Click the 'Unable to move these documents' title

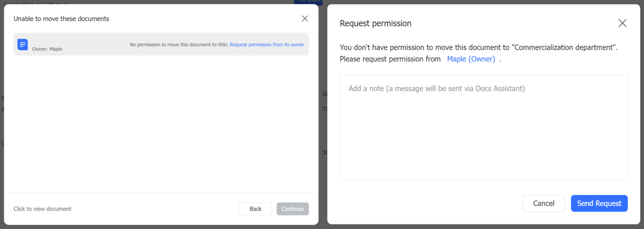tap(61, 19)
